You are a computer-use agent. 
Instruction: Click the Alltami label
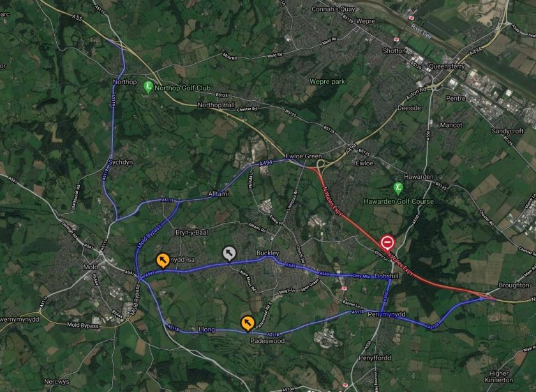coord(218,194)
